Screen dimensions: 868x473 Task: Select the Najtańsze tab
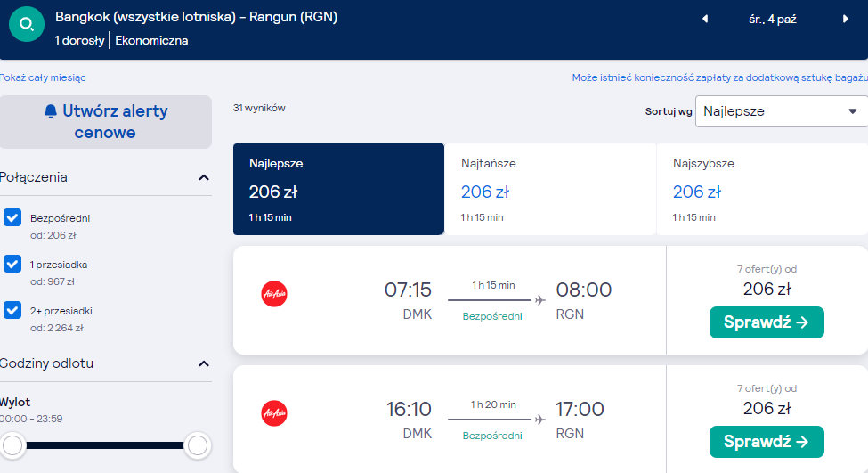pos(549,190)
